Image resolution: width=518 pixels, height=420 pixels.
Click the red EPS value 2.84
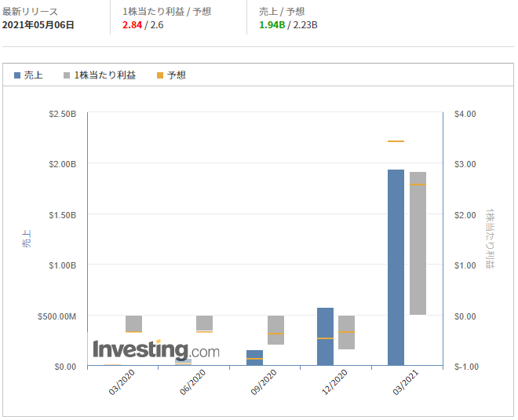pyautogui.click(x=132, y=25)
